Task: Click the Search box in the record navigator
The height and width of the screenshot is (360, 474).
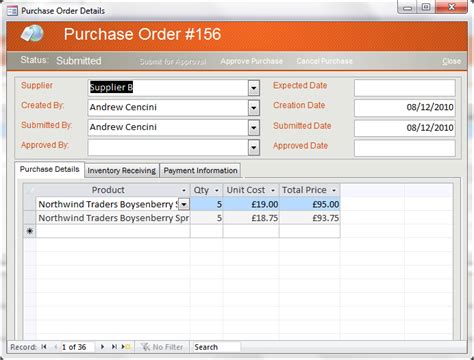Action: tap(216, 347)
